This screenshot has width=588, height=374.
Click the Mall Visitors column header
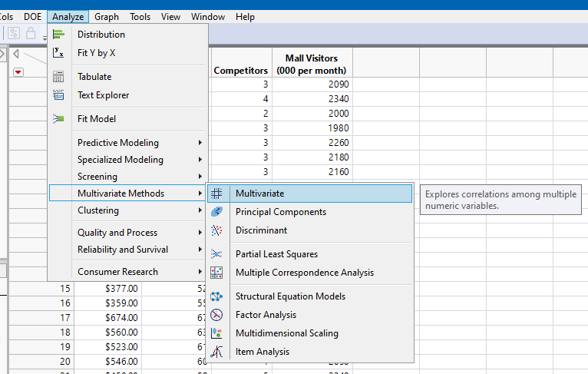(x=312, y=62)
